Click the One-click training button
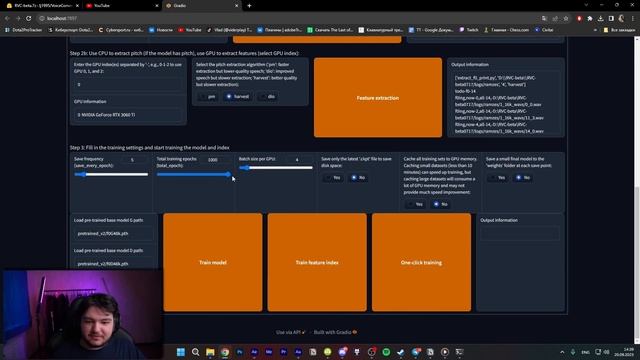640x360 pixels. pyautogui.click(x=421, y=262)
